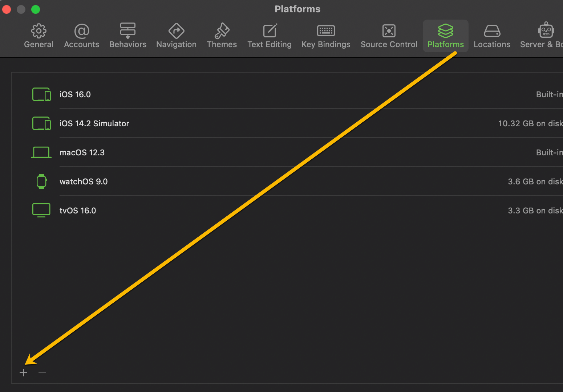
Task: Click the green zoom window button
Action: [x=35, y=9]
